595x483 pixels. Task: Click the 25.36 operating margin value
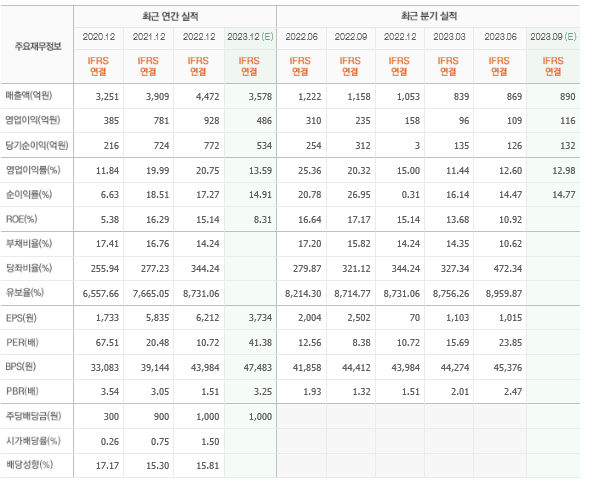pos(310,171)
